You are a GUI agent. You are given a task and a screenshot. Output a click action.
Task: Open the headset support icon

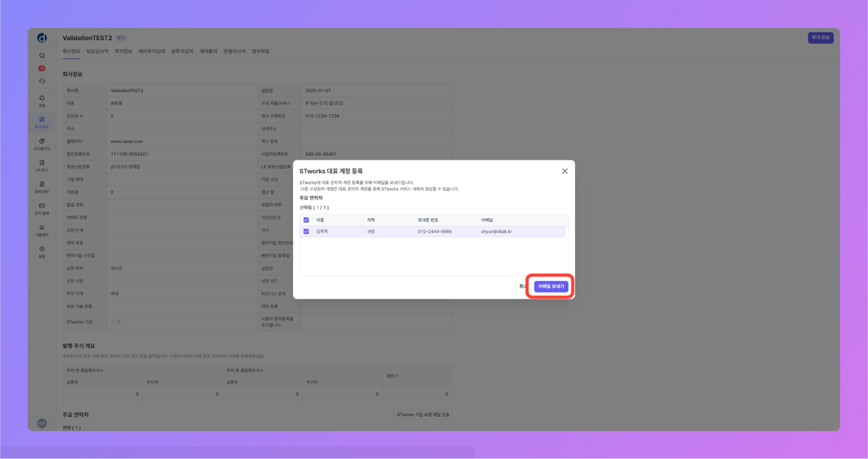pyautogui.click(x=42, y=81)
